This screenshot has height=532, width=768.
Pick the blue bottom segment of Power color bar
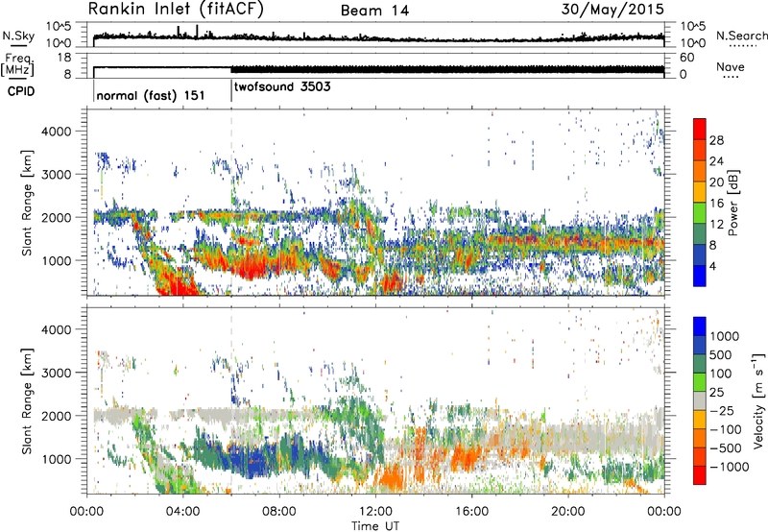coord(700,276)
